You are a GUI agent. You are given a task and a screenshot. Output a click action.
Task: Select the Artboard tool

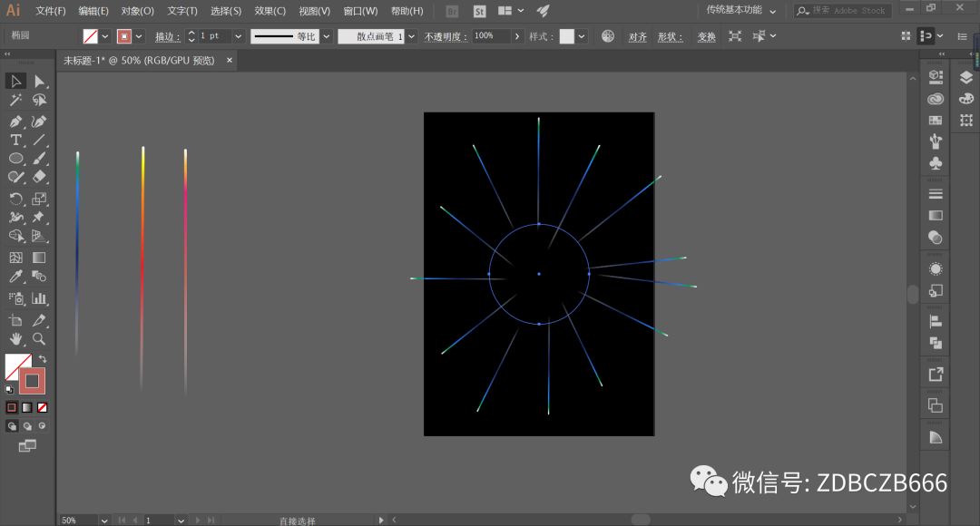tap(15, 320)
